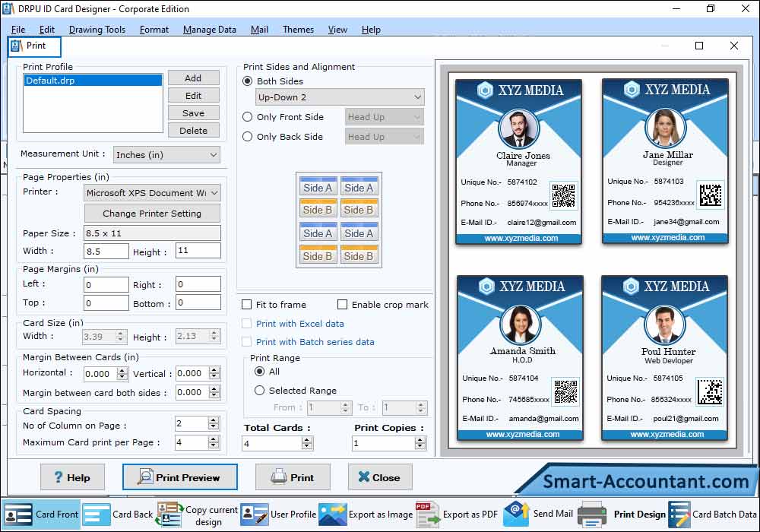This screenshot has height=532, width=760.
Task: Click the Export as PDF icon
Action: (x=427, y=514)
